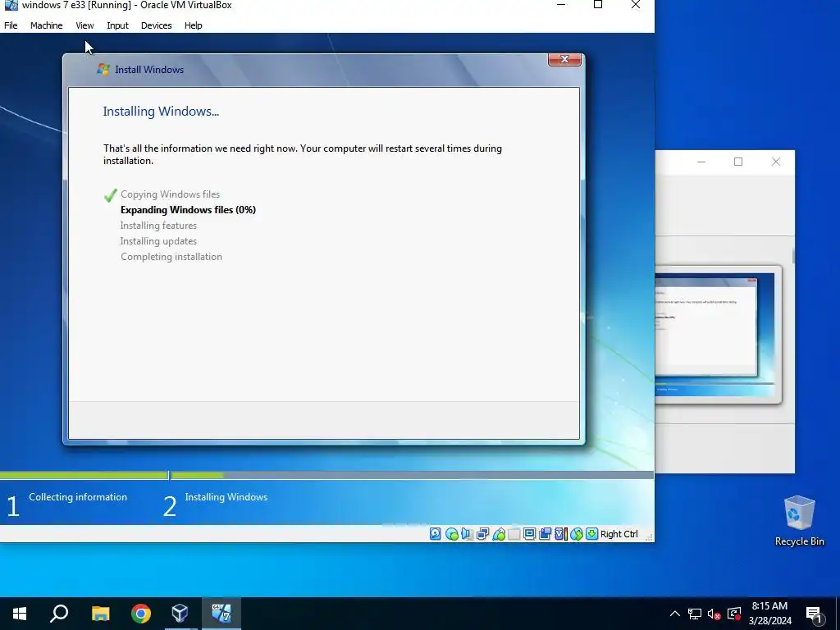Screen dimensions: 840x630
Task: Open Google Chrome from the taskbar
Action: (141, 614)
